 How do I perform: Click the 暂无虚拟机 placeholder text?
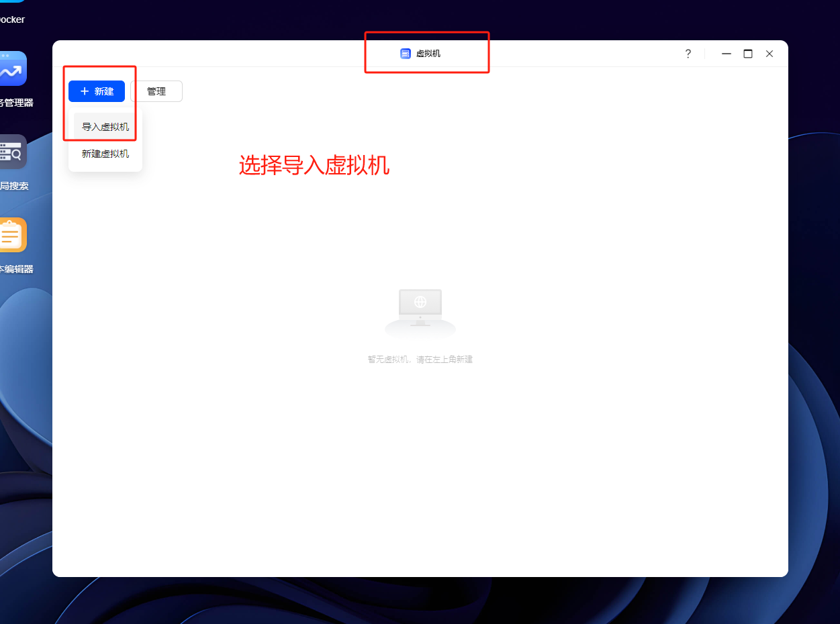coord(420,360)
